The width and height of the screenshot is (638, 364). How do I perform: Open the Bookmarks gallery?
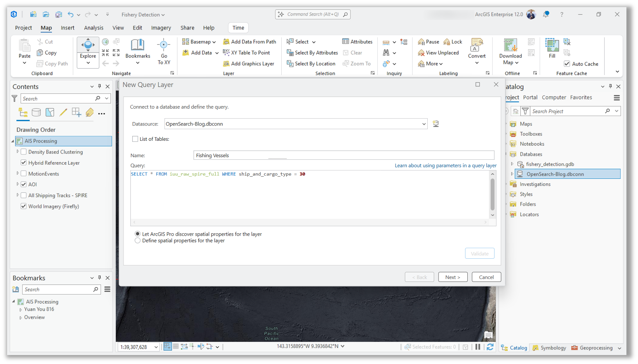(137, 52)
